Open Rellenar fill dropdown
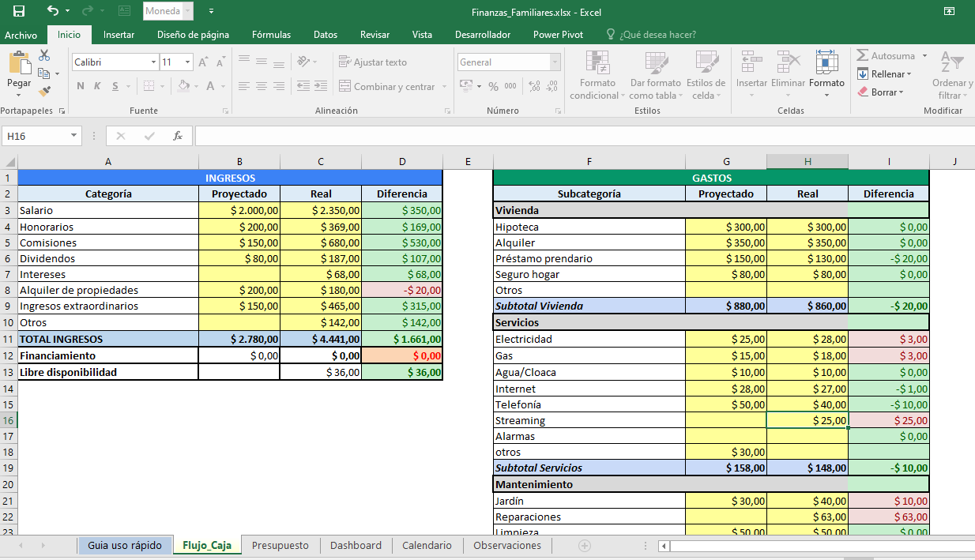 click(883, 74)
